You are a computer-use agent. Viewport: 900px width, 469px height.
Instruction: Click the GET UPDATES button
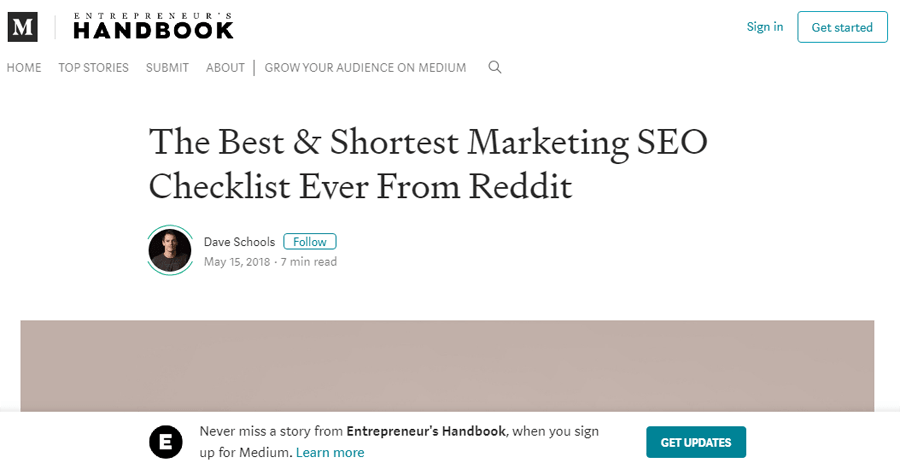(696, 442)
